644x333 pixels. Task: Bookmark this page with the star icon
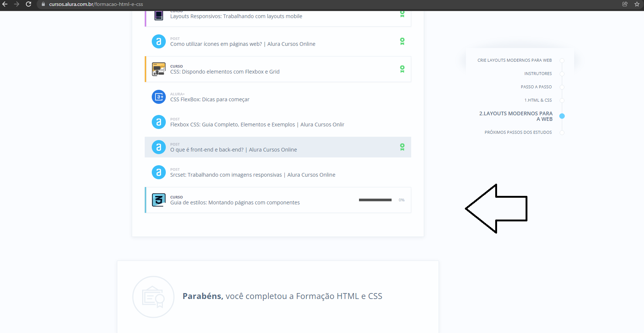637,4
